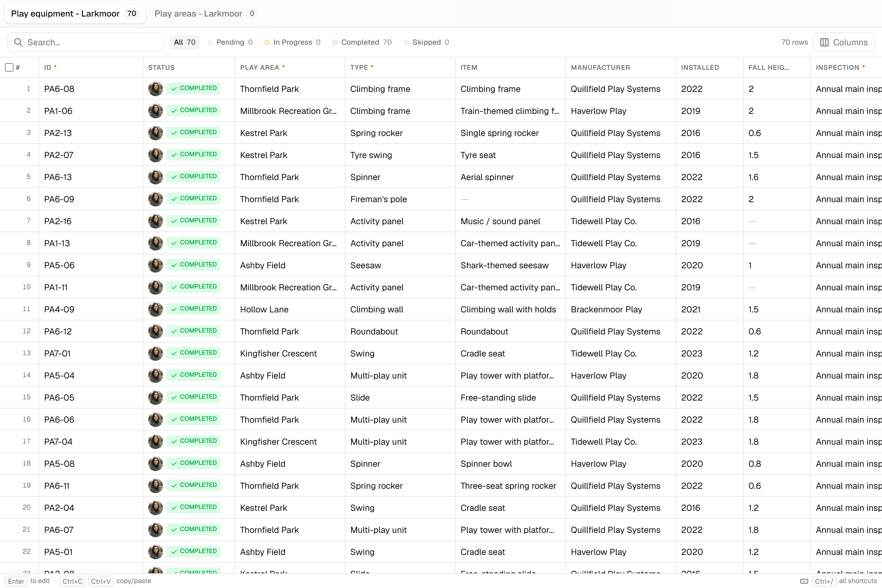Click the keyboard shortcuts icon in footer

(804, 581)
